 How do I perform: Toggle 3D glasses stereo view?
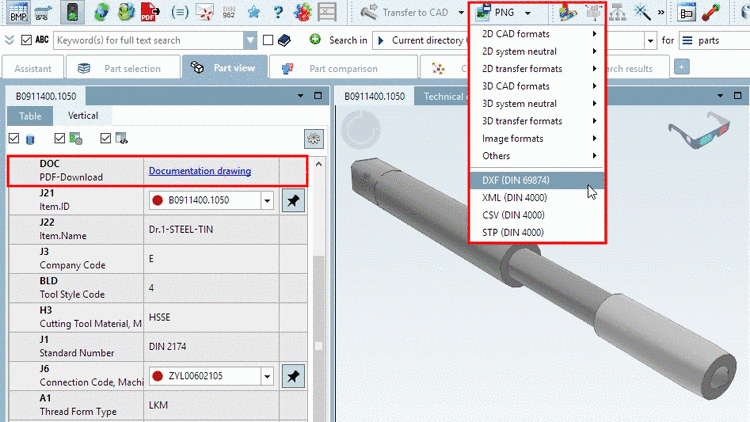[x=699, y=131]
